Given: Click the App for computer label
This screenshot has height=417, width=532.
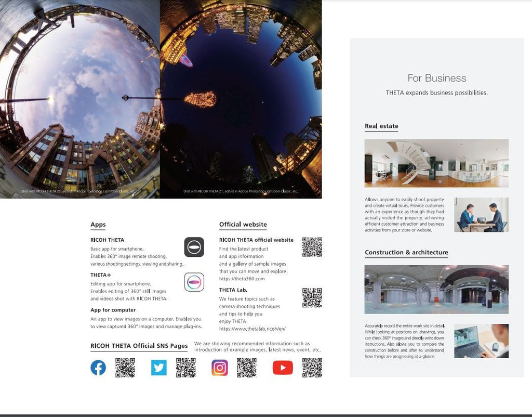Looking at the screenshot, I should (x=113, y=310).
